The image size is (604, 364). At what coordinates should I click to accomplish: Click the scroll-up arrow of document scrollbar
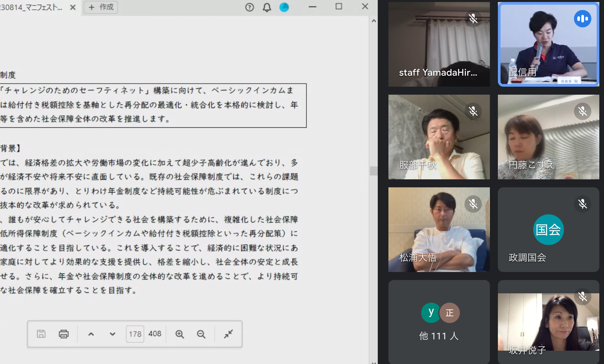coord(374,21)
